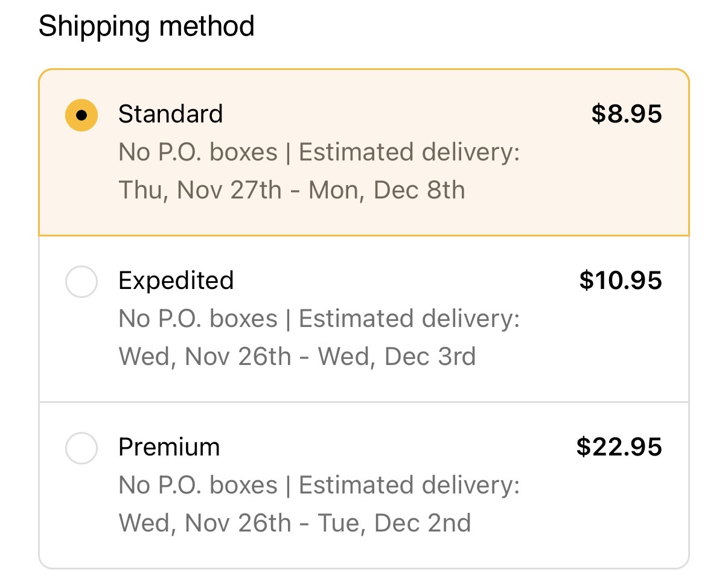The height and width of the screenshot is (584, 728).
Task: Click the "Expedited" option label
Action: click(176, 281)
